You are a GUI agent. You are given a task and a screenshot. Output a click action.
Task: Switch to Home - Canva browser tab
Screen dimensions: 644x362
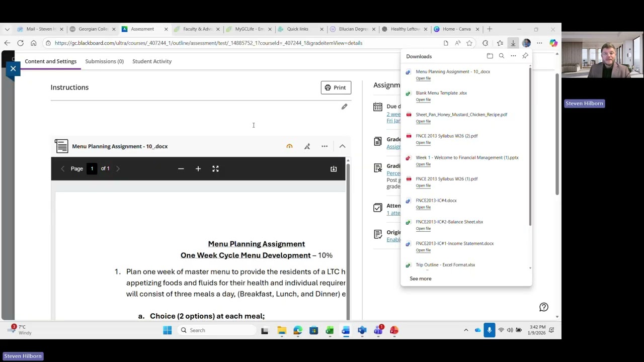[456, 29]
